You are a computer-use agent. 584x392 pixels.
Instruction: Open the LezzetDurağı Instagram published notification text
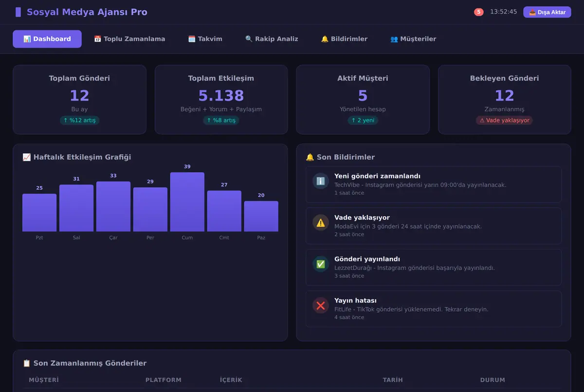[415, 268]
